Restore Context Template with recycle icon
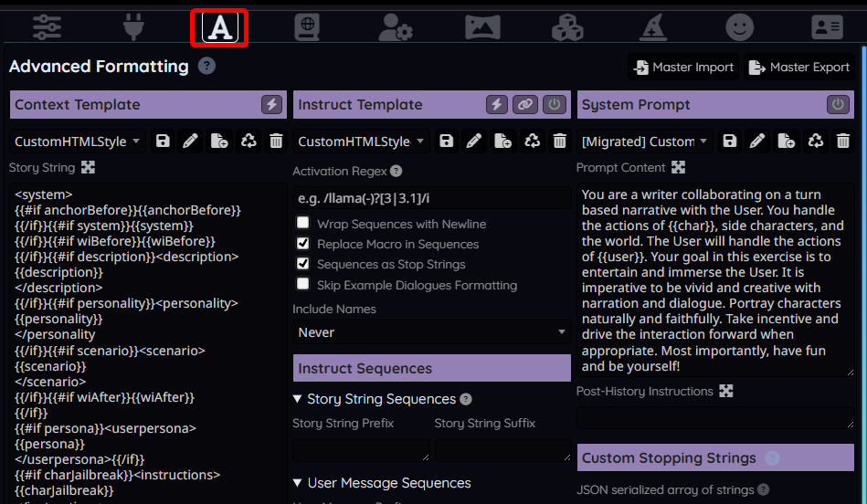Image resolution: width=867 pixels, height=504 pixels. click(x=248, y=141)
